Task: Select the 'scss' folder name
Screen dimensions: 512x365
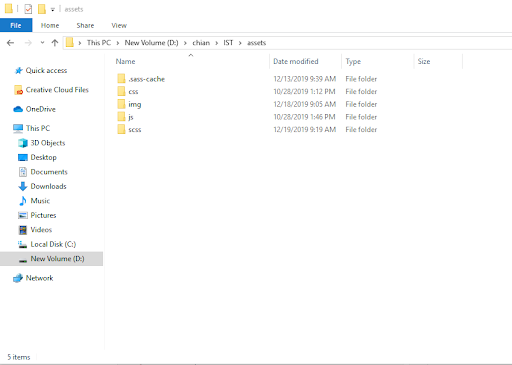Action: pos(135,130)
